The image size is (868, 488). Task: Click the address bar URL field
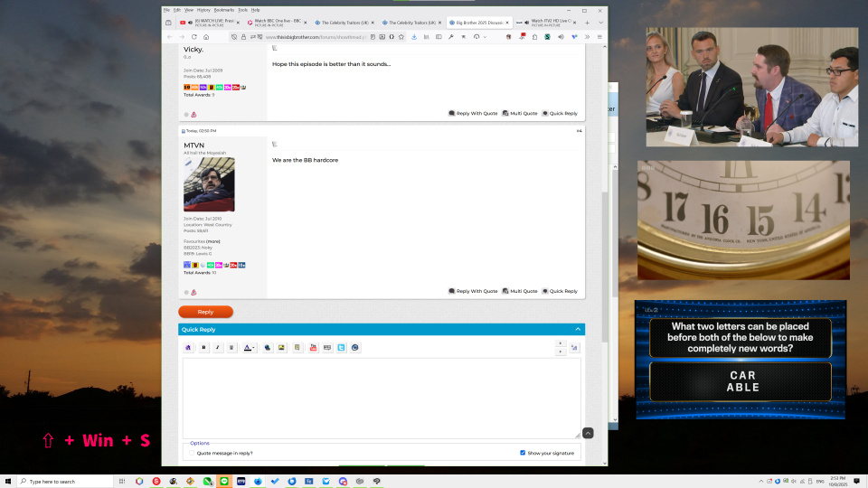click(x=316, y=37)
